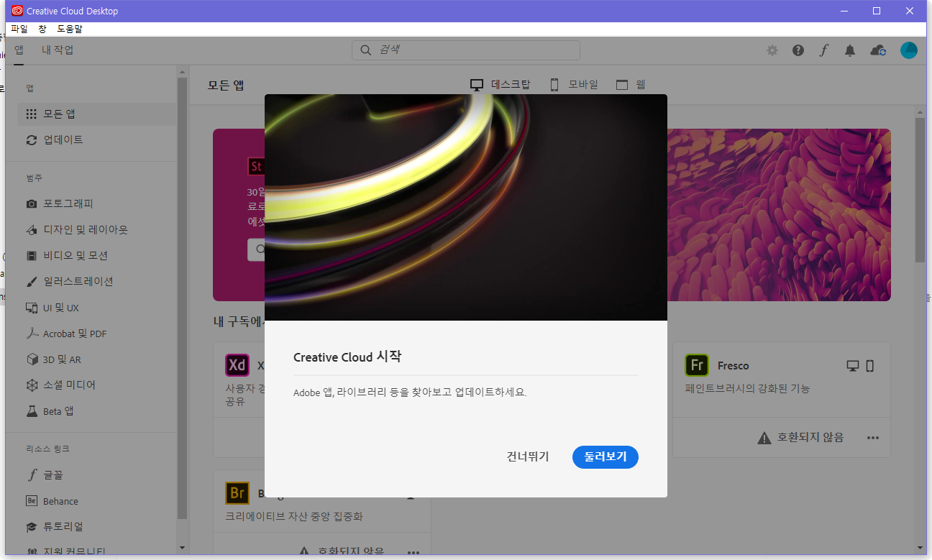
Task: Click the Fresco mobile availability icon
Action: pos(869,366)
